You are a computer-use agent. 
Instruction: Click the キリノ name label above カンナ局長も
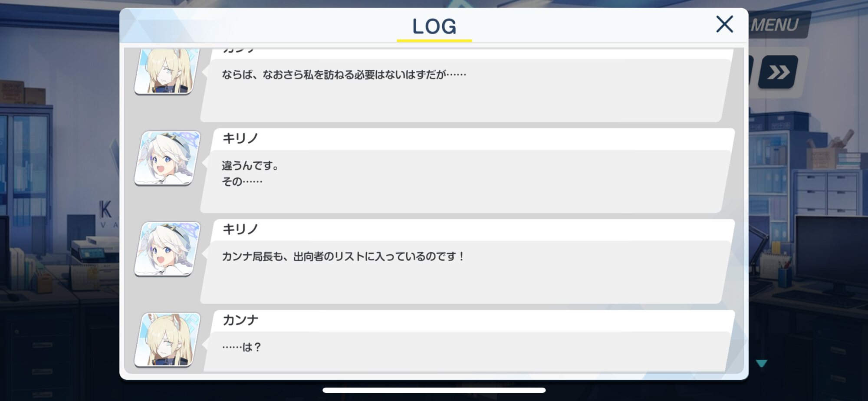[x=240, y=229]
